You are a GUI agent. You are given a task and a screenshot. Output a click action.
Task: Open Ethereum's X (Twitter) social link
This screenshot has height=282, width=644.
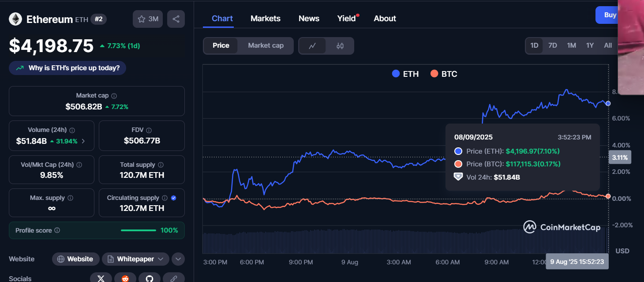(x=101, y=278)
